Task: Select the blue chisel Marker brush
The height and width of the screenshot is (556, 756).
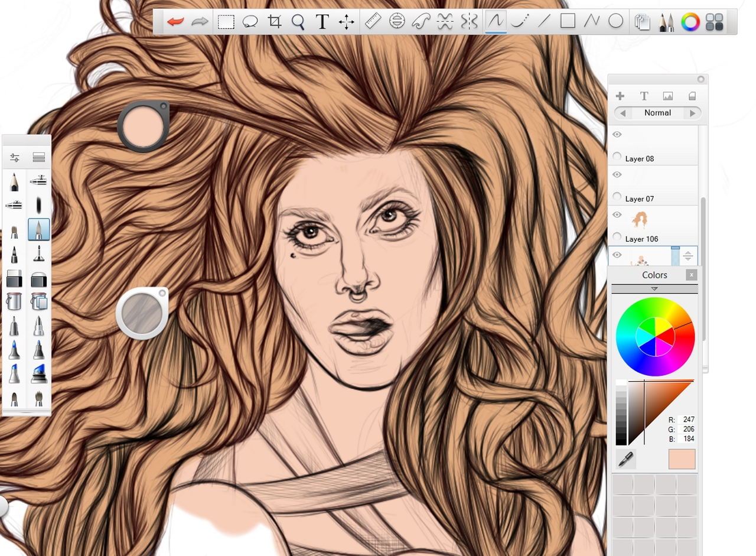Action: coord(39,374)
